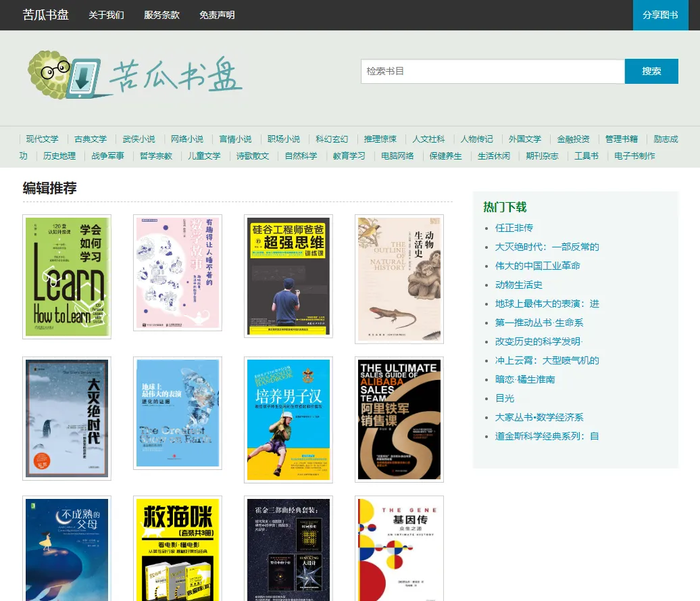Click the 苦瓜书盘 logo image
The image size is (700, 601).
click(135, 75)
